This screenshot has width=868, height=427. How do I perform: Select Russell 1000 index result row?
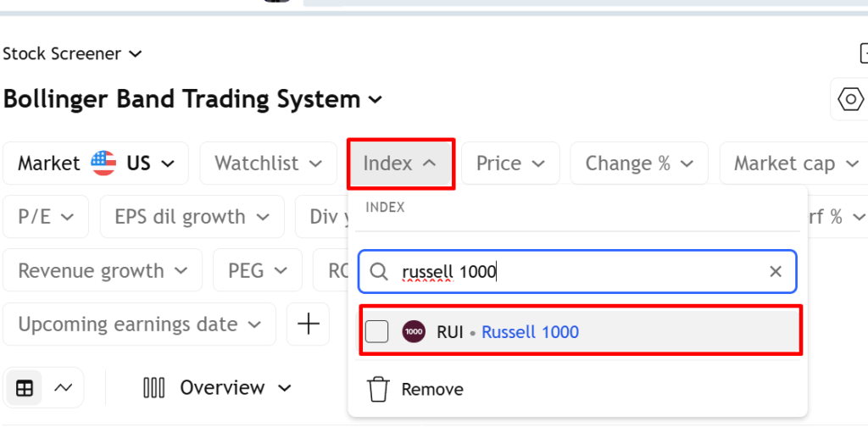(x=581, y=331)
